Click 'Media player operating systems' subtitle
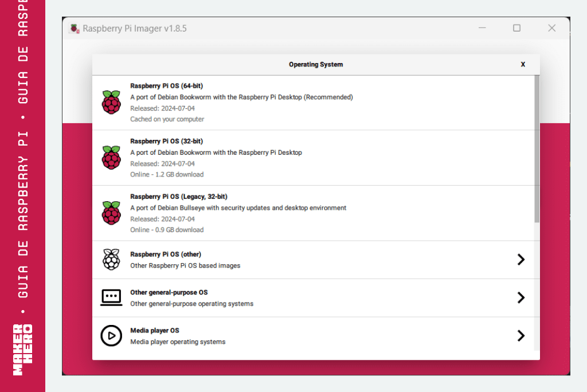The width and height of the screenshot is (587, 392). pyautogui.click(x=178, y=342)
